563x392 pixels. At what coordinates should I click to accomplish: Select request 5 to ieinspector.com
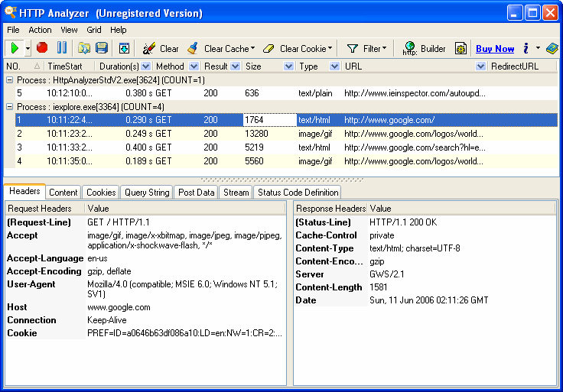[286, 93]
